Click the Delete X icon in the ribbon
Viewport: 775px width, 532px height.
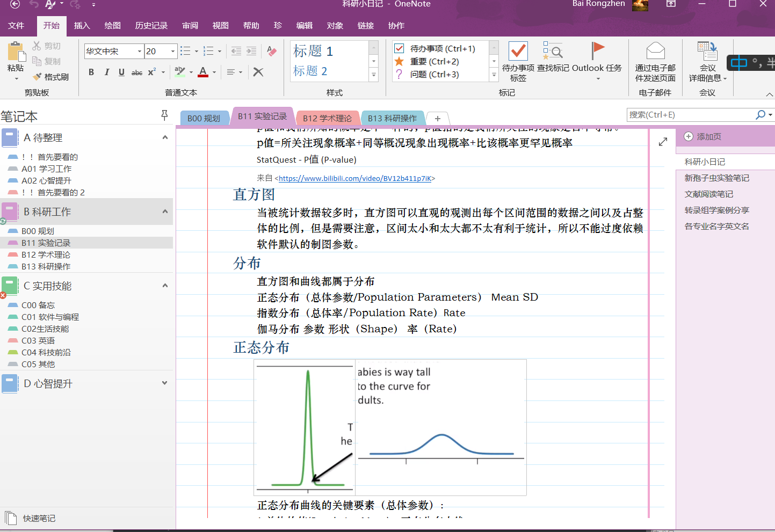(258, 72)
